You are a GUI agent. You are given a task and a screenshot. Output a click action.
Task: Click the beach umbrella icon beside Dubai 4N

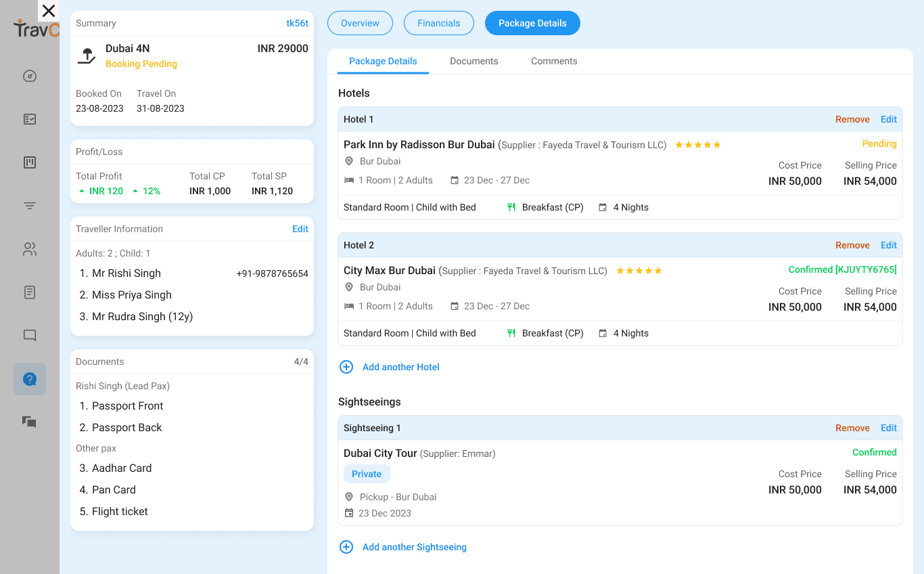87,56
